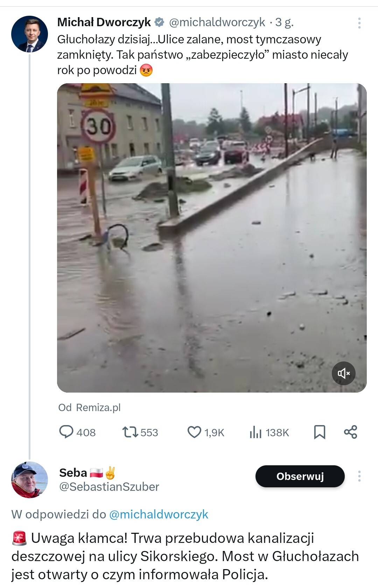Open the @SebastianSzuber handle
Screen dimensions: 378x588
pyautogui.click(x=109, y=487)
